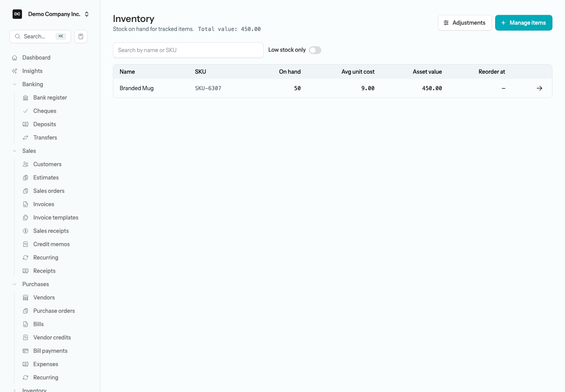Screen dimensions: 565x392
Task: Click the SKU-6307 cell
Action: coord(208,88)
